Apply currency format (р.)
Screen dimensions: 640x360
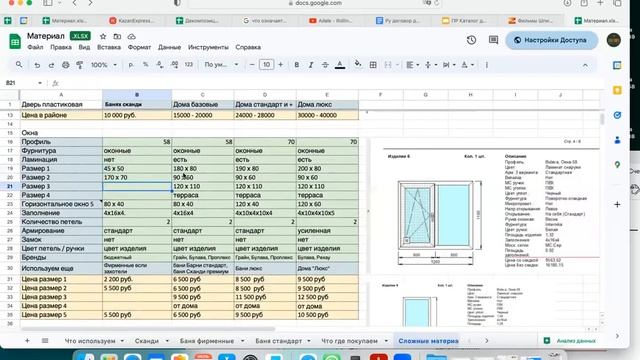pos(131,65)
